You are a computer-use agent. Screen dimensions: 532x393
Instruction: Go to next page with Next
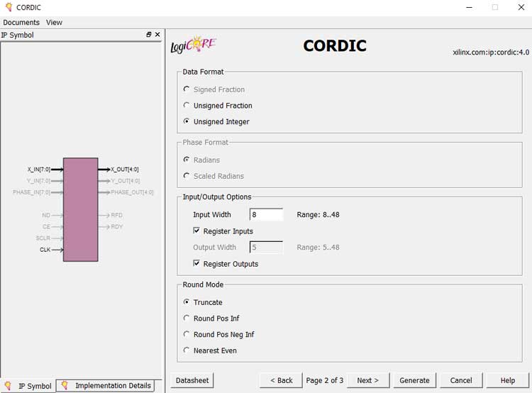pos(367,380)
